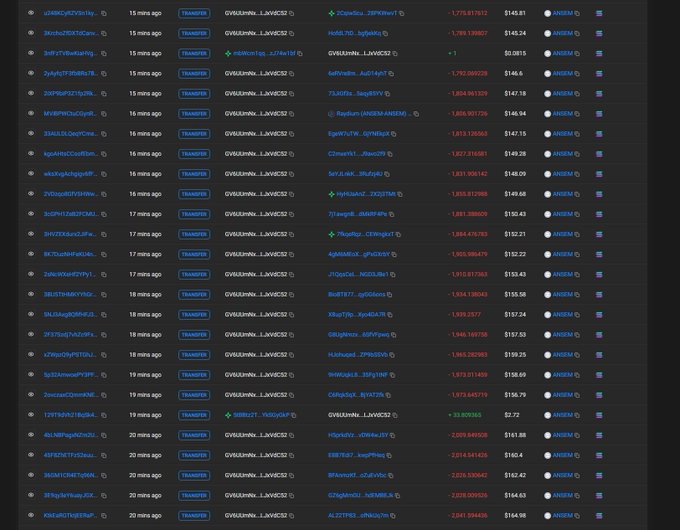This screenshot has width=680, height=530.
Task: Click the TRANSFER badge in the $155.58 row
Action: 194,294
